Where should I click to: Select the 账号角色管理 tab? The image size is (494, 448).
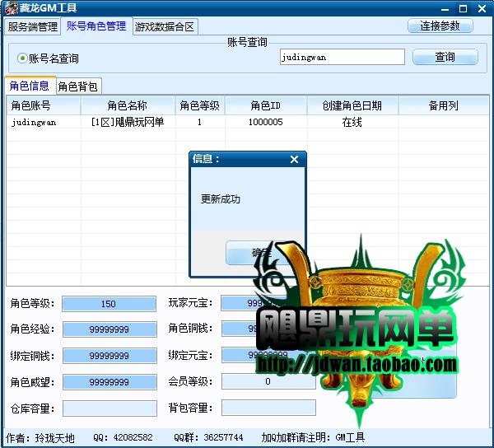(x=96, y=26)
